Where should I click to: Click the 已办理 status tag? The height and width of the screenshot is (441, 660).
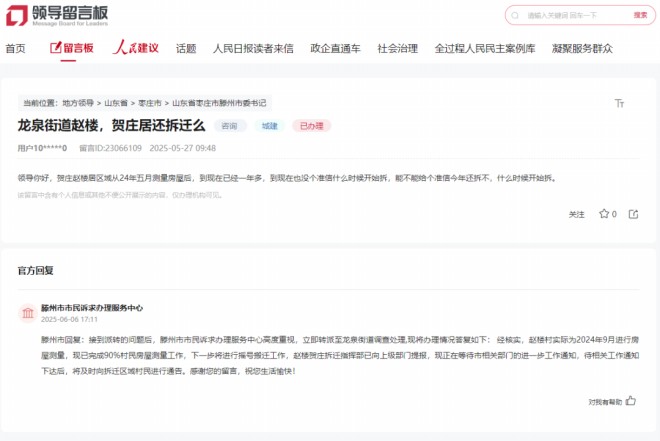(x=311, y=127)
